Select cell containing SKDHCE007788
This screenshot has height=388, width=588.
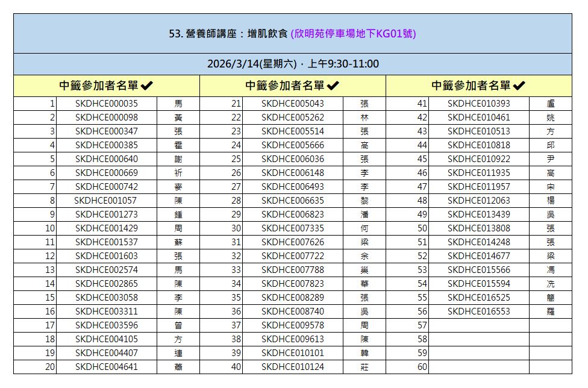pyautogui.click(x=292, y=270)
